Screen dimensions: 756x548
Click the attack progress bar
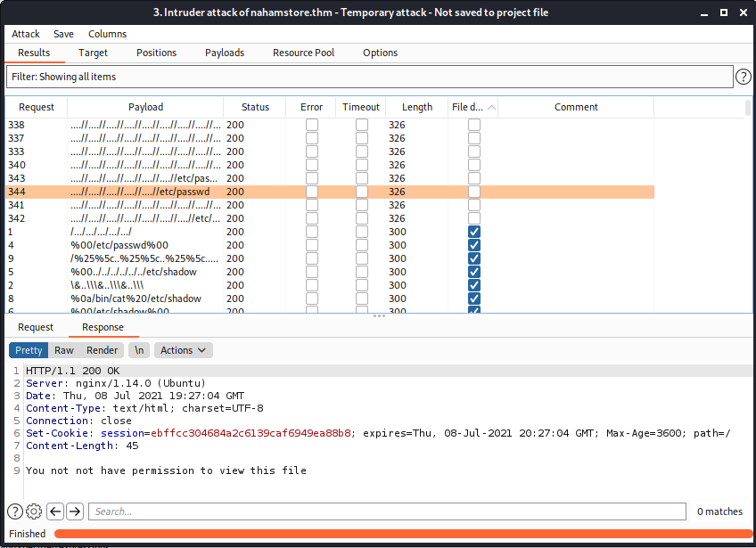403,534
